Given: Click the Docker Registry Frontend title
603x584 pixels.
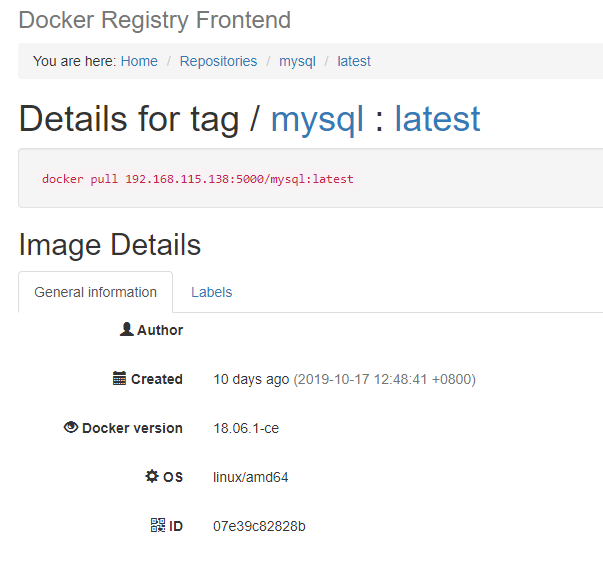Looking at the screenshot, I should 155,20.
